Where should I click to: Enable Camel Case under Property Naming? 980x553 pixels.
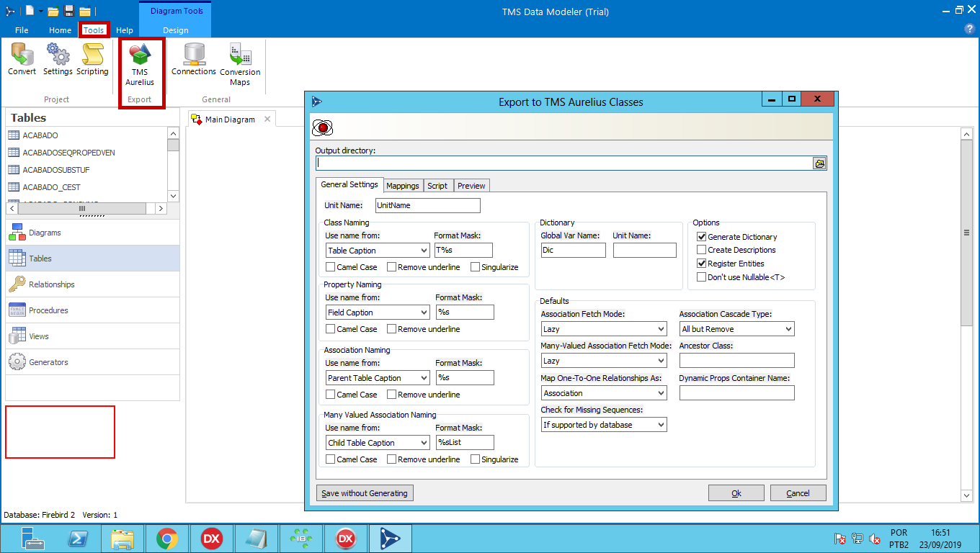330,329
